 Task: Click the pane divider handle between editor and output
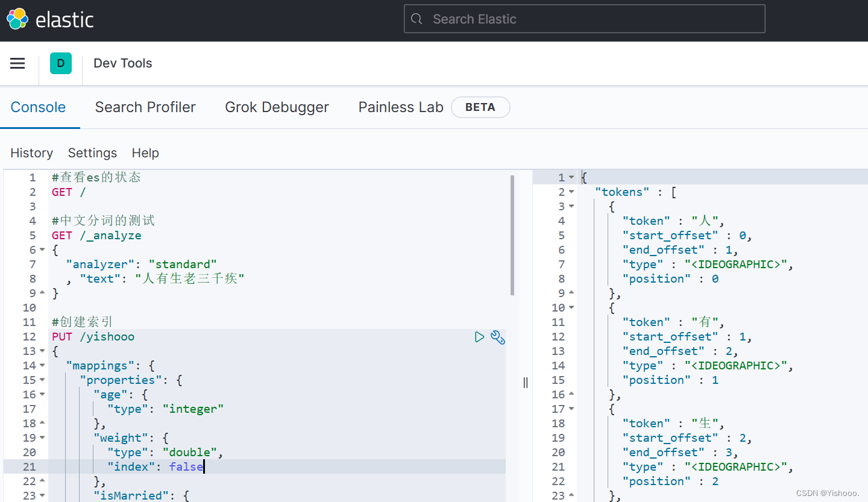[x=526, y=383]
